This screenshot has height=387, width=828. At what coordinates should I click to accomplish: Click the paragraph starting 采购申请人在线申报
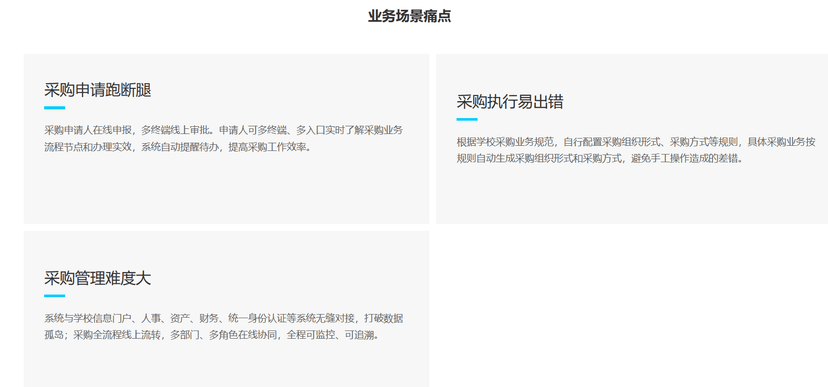coord(224,138)
